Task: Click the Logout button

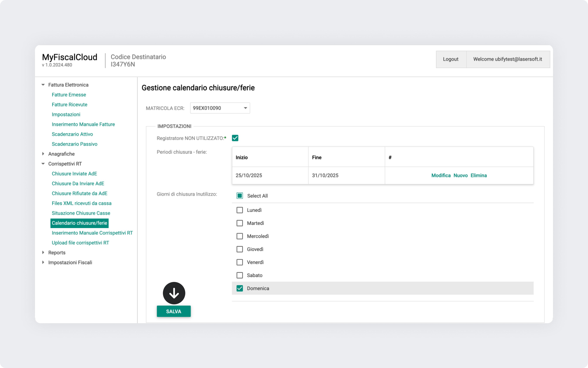Action: click(451, 59)
